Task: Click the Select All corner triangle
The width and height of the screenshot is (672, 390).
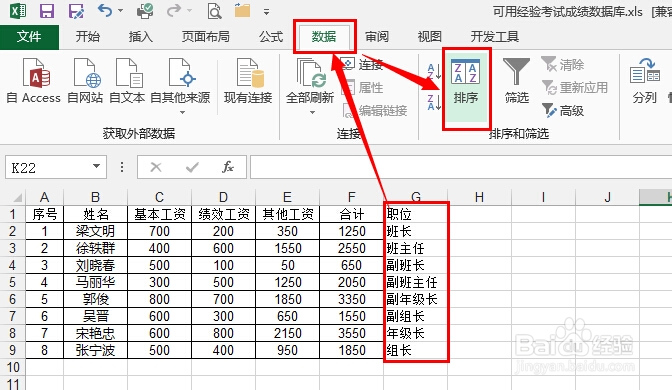Action: tap(17, 197)
